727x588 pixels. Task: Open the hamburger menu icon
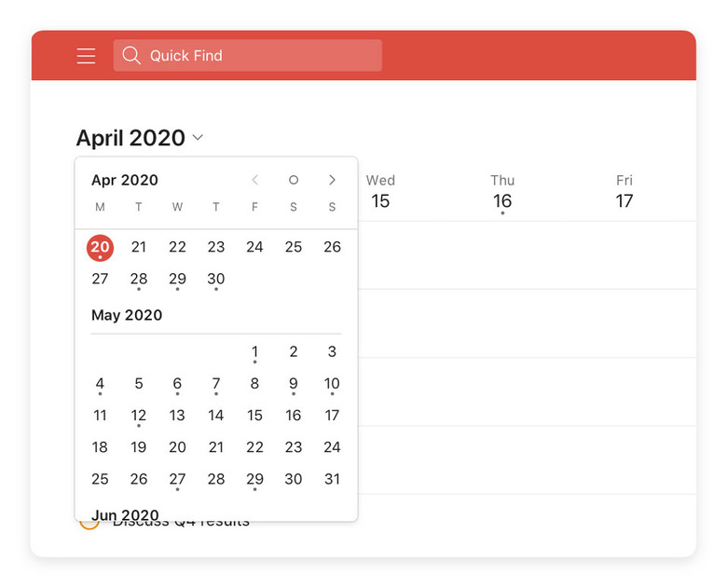87,56
